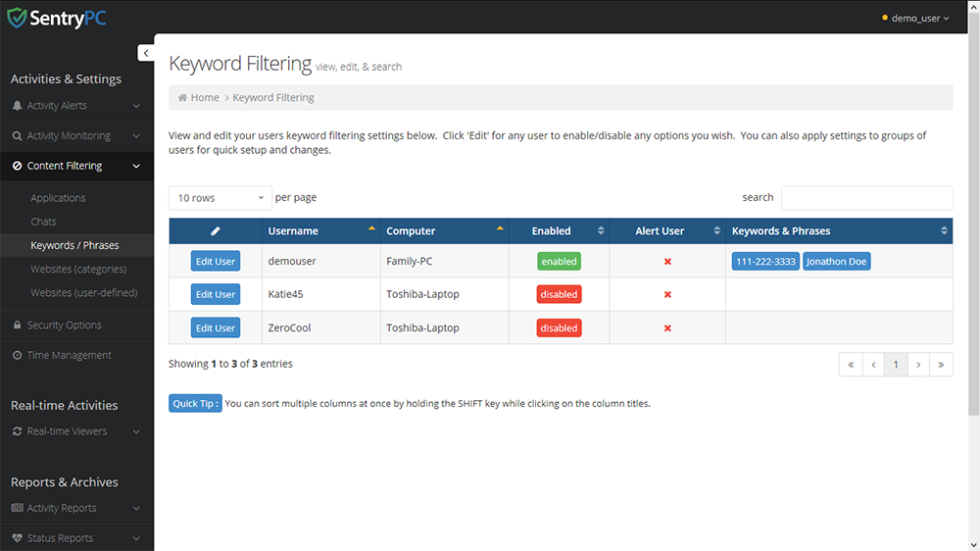Open the 10 rows per page dropdown
Image resolution: width=980 pixels, height=551 pixels.
pyautogui.click(x=220, y=198)
